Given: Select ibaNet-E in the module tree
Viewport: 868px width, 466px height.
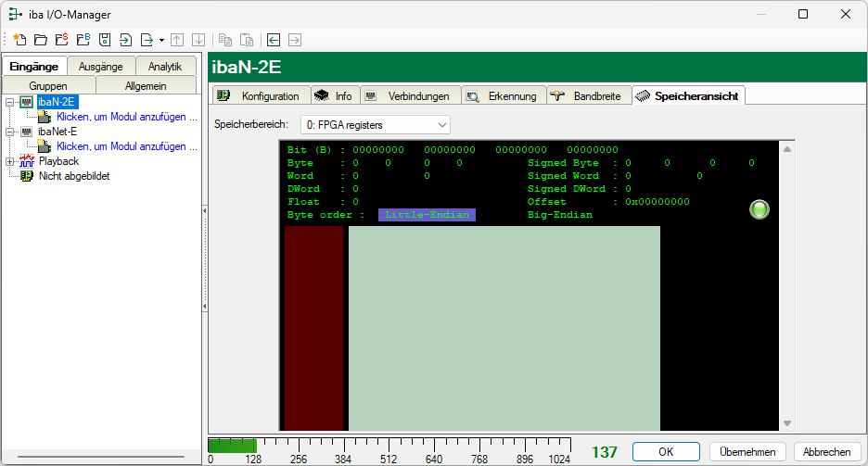Looking at the screenshot, I should pos(57,132).
